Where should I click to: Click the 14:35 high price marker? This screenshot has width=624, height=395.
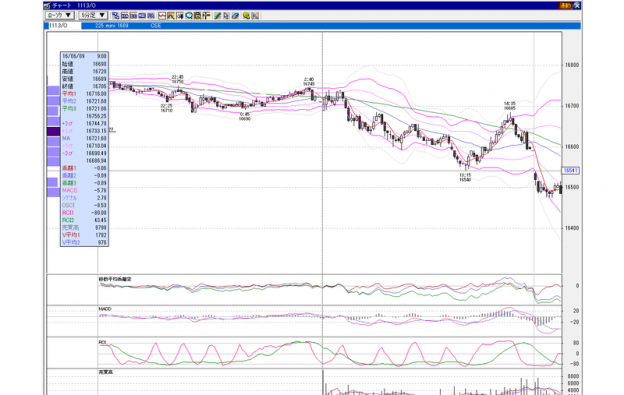[509, 105]
